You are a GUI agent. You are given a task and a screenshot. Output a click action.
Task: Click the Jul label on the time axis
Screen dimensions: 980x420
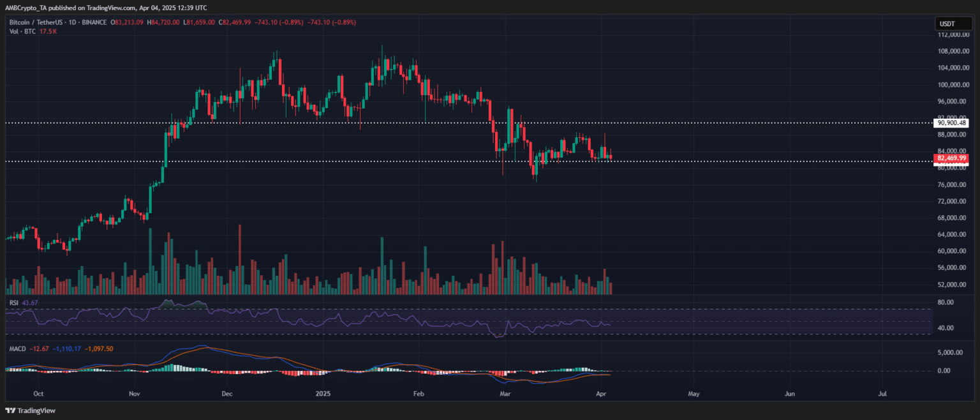pyautogui.click(x=884, y=394)
